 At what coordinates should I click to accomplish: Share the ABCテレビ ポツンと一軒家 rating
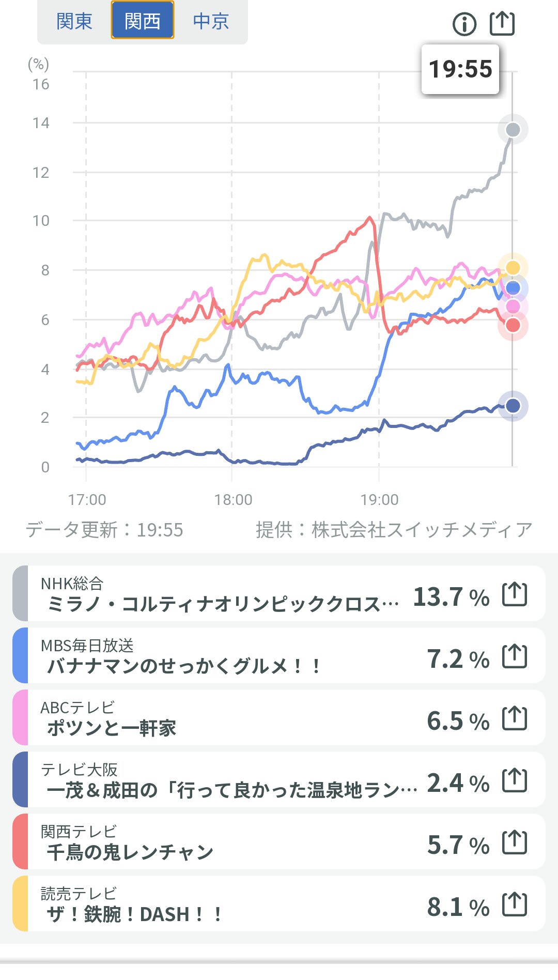pos(515,718)
